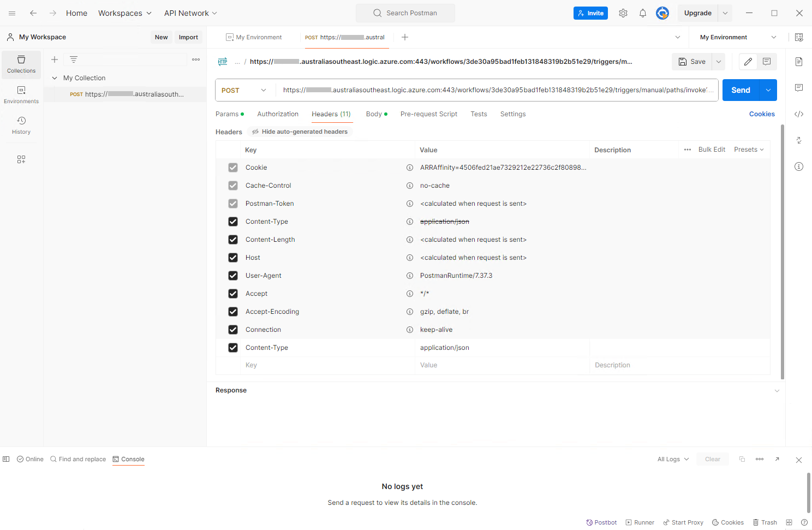Click the Cookies link
The width and height of the screenshot is (812, 530).
pyautogui.click(x=762, y=114)
